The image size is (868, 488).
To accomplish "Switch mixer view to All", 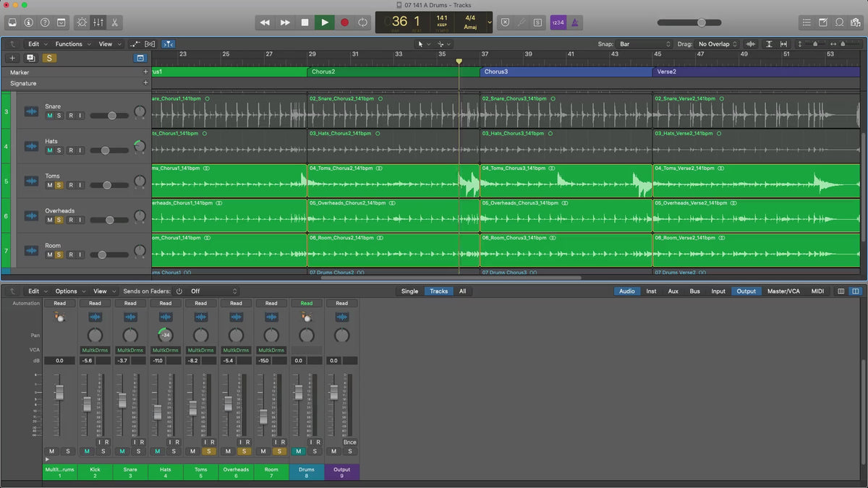I will tap(462, 291).
